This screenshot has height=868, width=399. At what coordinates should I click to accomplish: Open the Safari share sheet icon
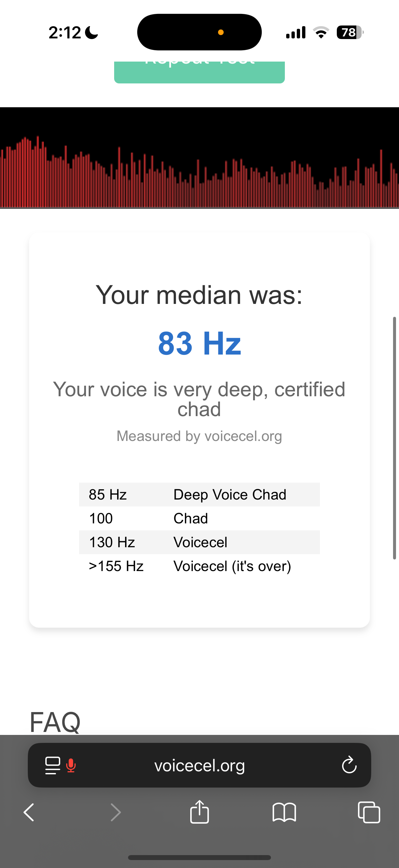pyautogui.click(x=199, y=812)
